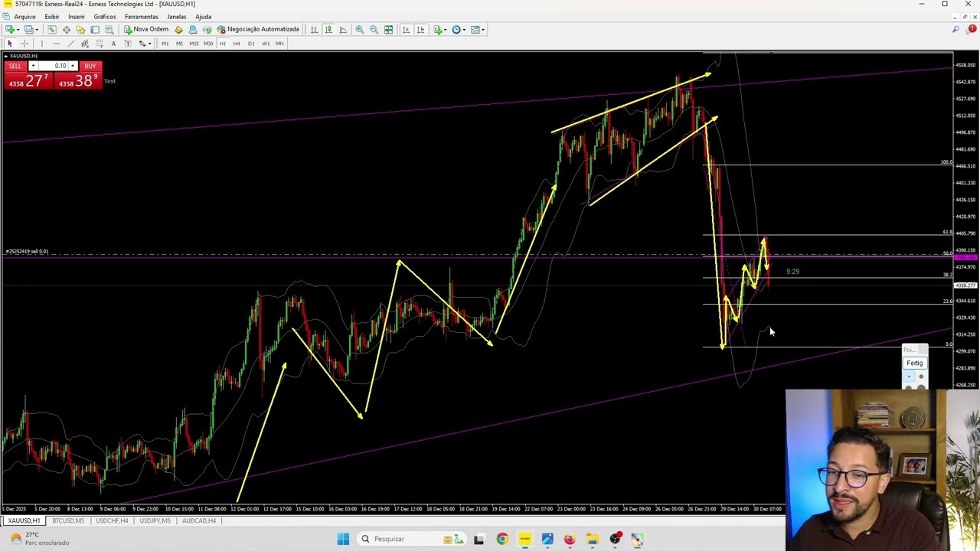Open the profiles dropdown icon
Viewport: 980px width, 551px height.
point(31,29)
